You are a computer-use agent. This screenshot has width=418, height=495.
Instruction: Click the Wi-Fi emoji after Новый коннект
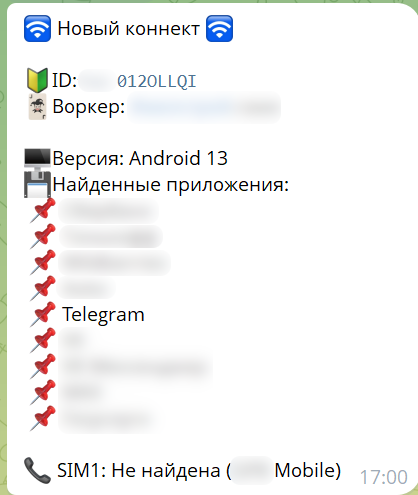[x=219, y=28]
